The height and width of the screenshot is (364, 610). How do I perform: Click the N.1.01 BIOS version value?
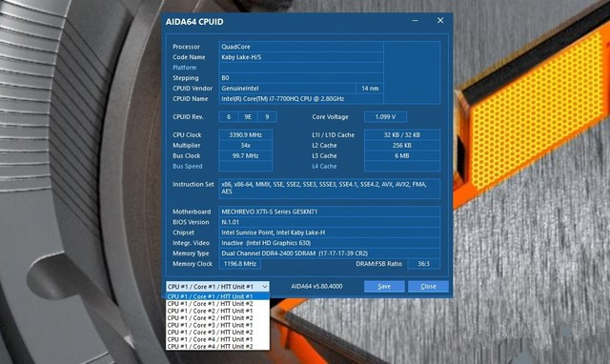click(x=329, y=222)
